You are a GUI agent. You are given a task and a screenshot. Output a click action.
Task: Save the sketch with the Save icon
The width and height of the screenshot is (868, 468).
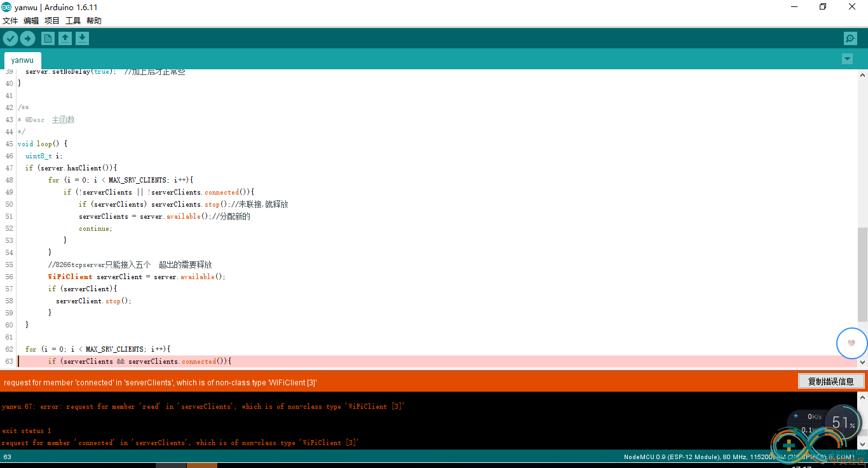82,39
